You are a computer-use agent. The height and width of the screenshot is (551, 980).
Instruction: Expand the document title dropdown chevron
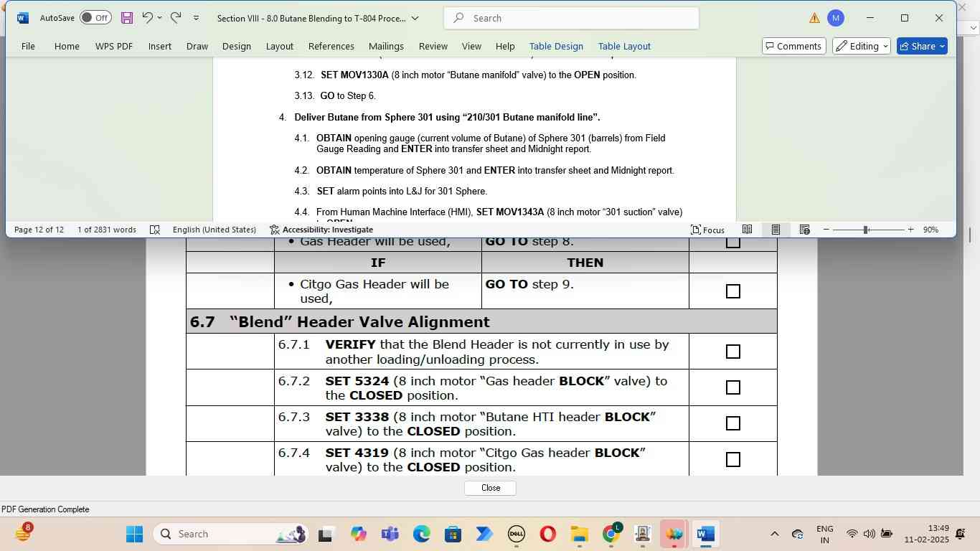415,18
